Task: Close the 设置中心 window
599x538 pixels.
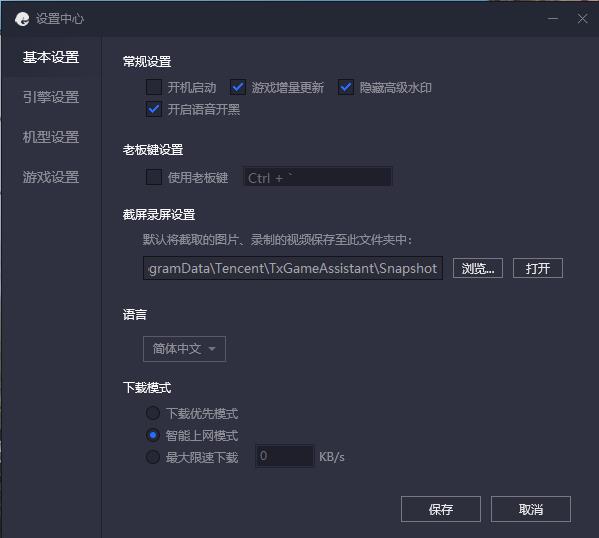Action: (583, 19)
